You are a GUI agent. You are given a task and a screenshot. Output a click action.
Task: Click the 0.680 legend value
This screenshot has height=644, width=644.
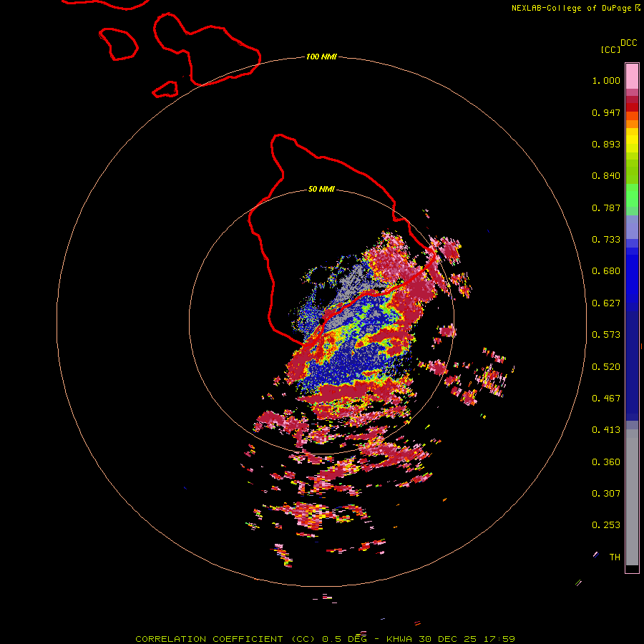click(606, 271)
